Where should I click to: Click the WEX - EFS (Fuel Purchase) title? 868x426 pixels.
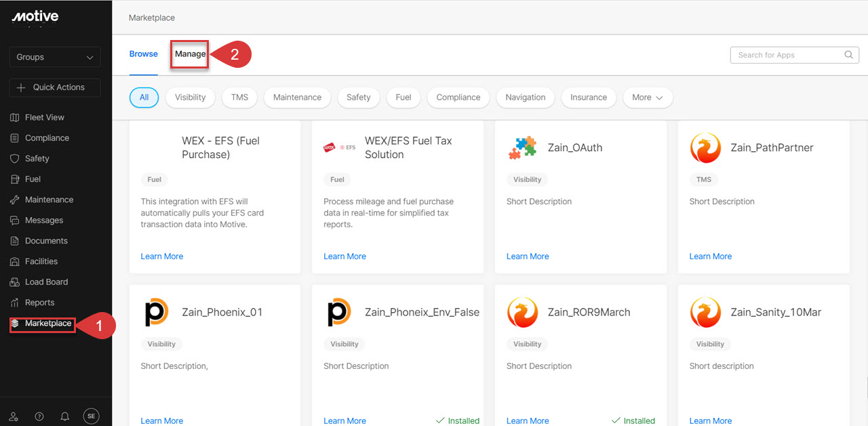(221, 148)
